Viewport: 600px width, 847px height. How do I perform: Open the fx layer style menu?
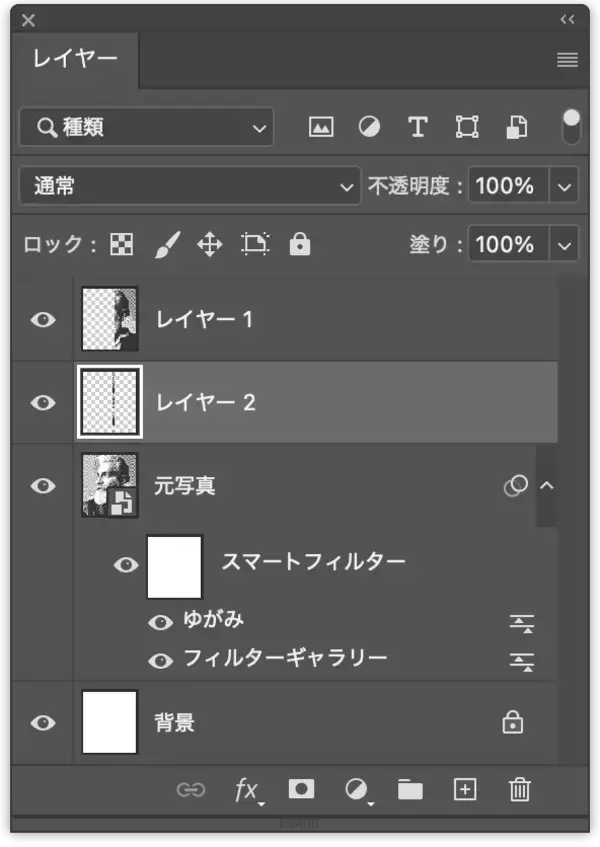point(248,791)
